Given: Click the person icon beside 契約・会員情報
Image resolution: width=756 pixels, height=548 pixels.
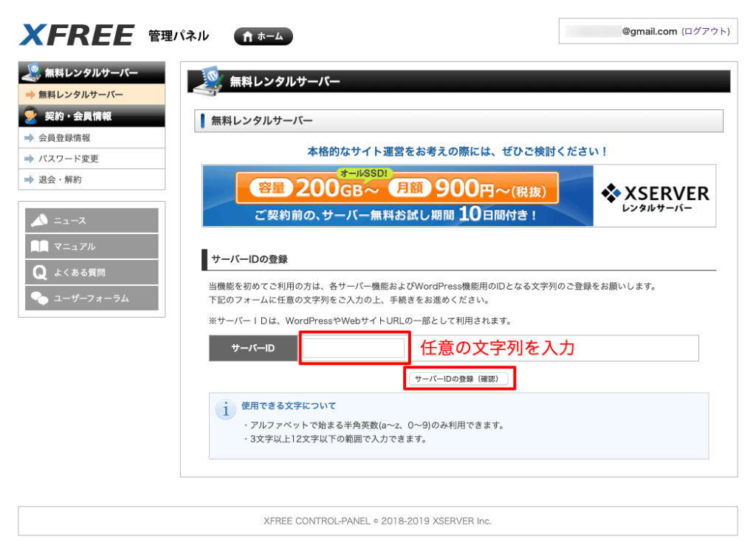Looking at the screenshot, I should coord(30,116).
